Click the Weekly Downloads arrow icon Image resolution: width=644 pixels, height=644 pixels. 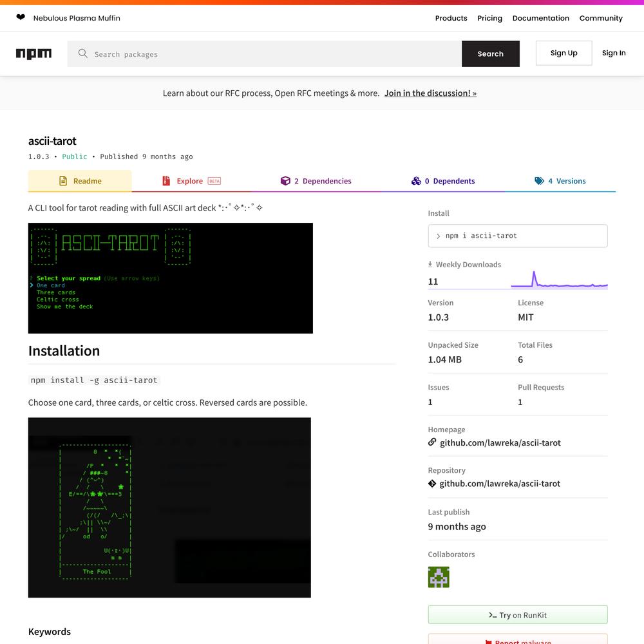tap(430, 264)
